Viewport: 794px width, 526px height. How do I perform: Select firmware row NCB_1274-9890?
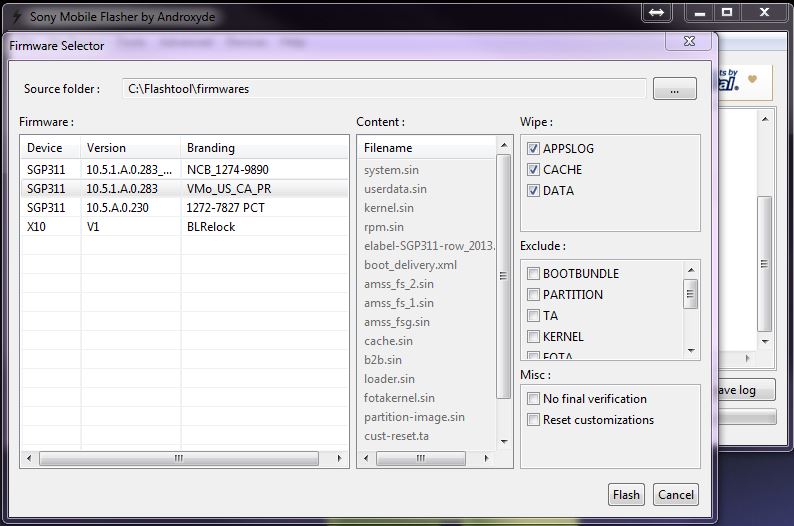pyautogui.click(x=185, y=170)
